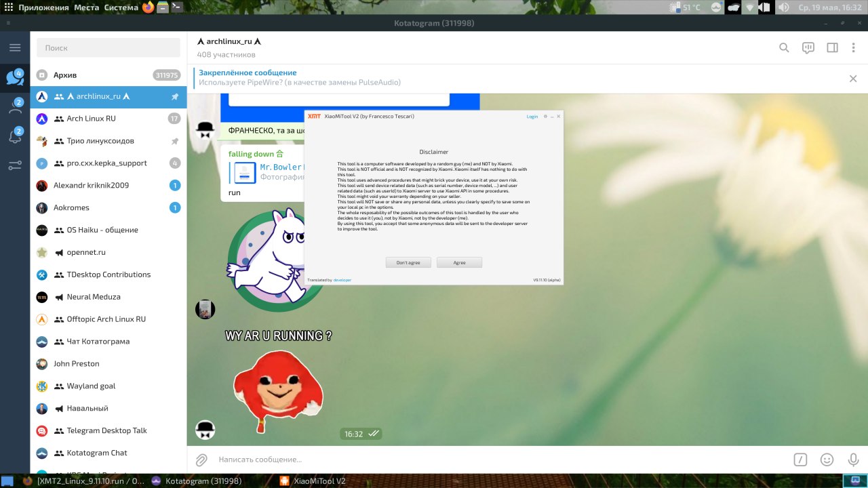The height and width of the screenshot is (488, 868).
Task: Click the developer link in XiaoMiTool footer
Action: click(342, 280)
